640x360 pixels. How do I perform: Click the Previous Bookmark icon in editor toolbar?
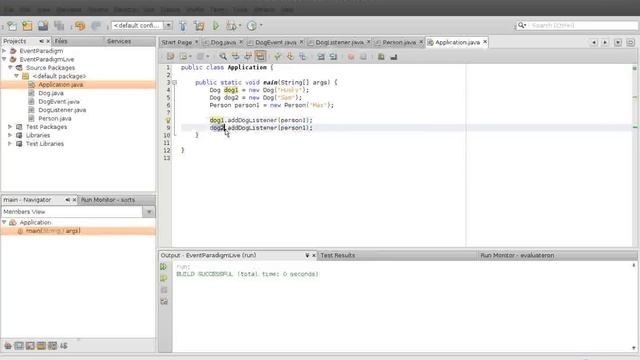(278, 57)
